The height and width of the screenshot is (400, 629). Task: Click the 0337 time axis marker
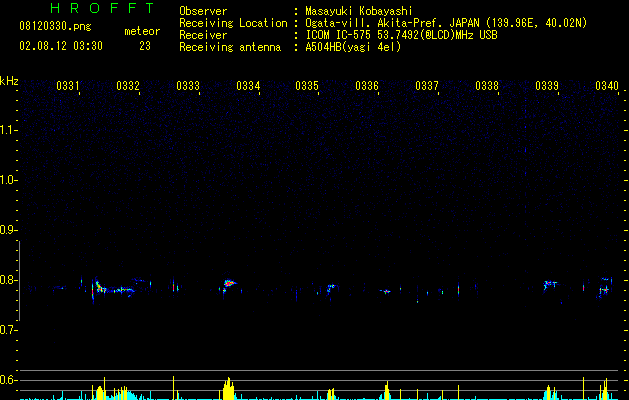point(427,86)
